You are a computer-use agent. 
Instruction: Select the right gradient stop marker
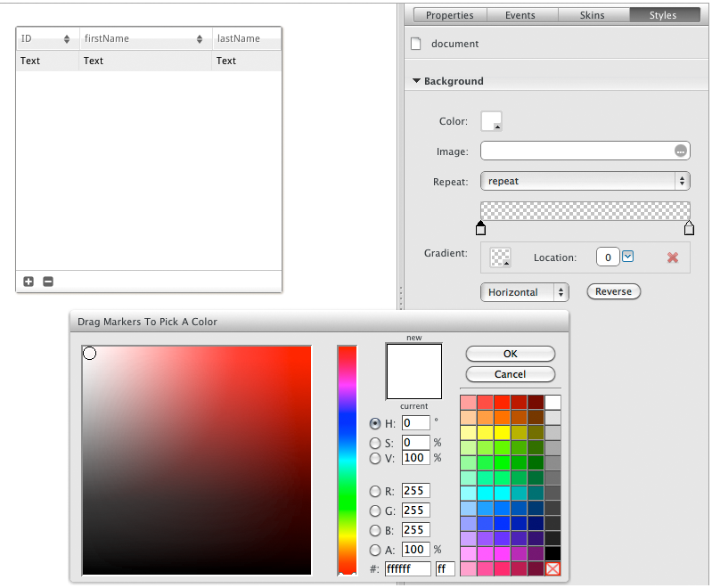click(689, 228)
